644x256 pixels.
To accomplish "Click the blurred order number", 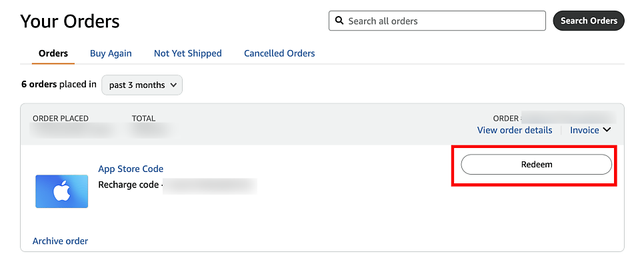I will click(569, 117).
